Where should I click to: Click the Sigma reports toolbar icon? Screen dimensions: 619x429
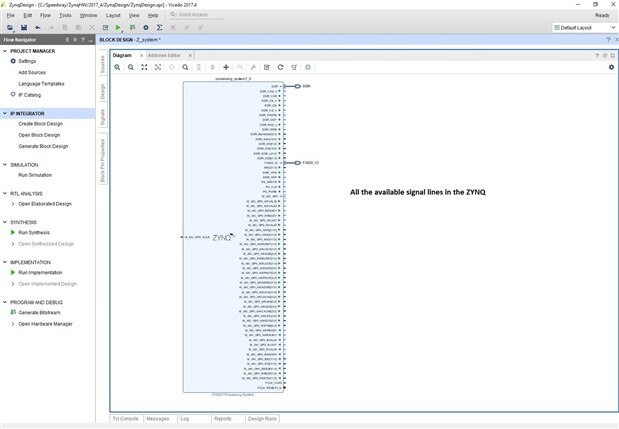(x=159, y=28)
